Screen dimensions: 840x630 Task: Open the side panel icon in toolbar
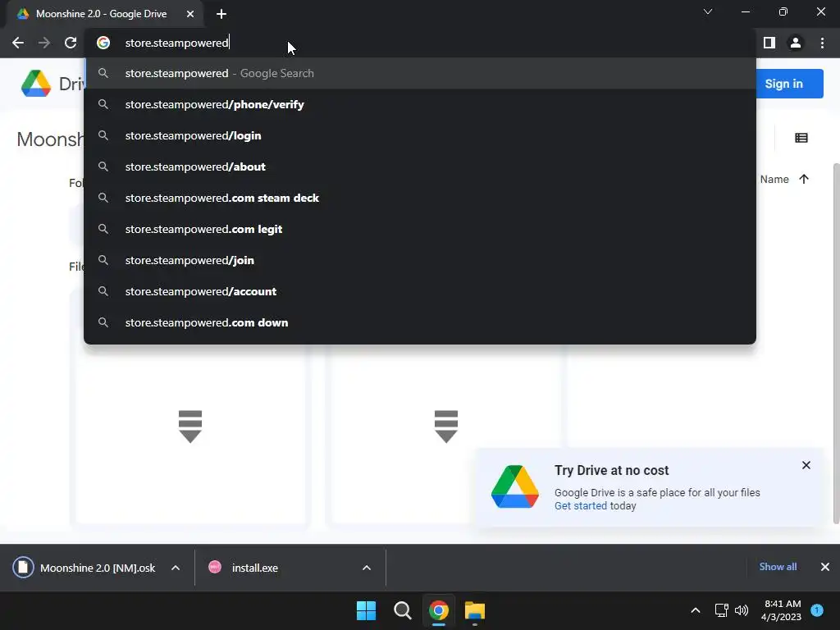[769, 43]
